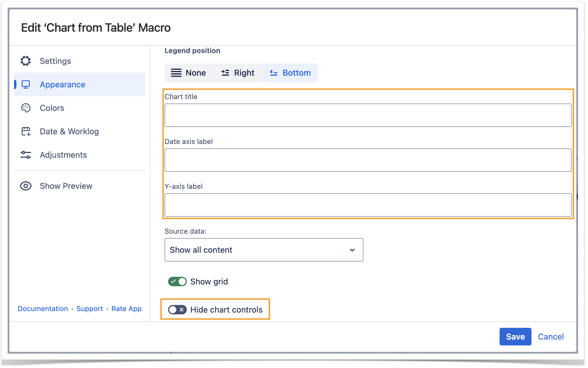Open the Documentation link
The width and height of the screenshot is (588, 368).
43,309
